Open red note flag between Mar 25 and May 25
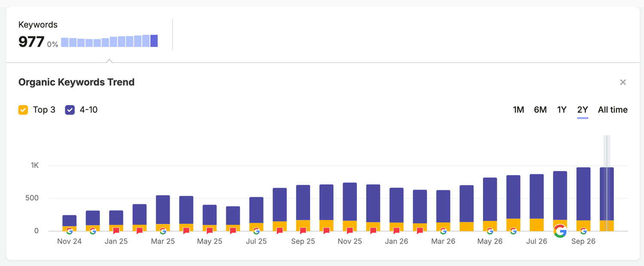Viewport: 644px width, 266px height. 186,231
